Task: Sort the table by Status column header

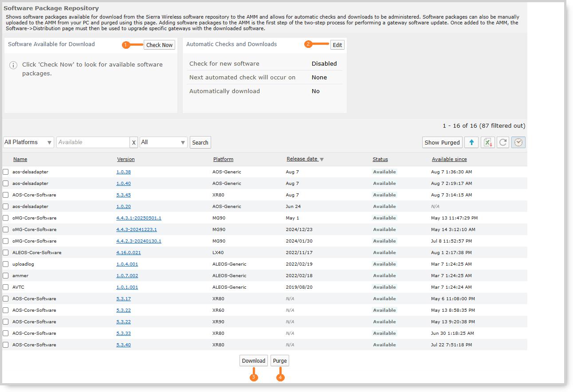Action: [x=380, y=159]
